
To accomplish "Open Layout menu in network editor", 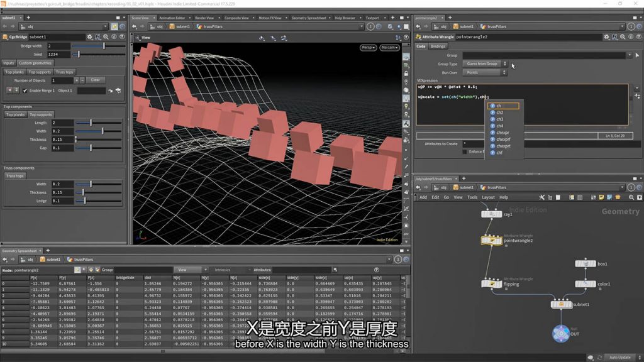I will click(x=488, y=197).
